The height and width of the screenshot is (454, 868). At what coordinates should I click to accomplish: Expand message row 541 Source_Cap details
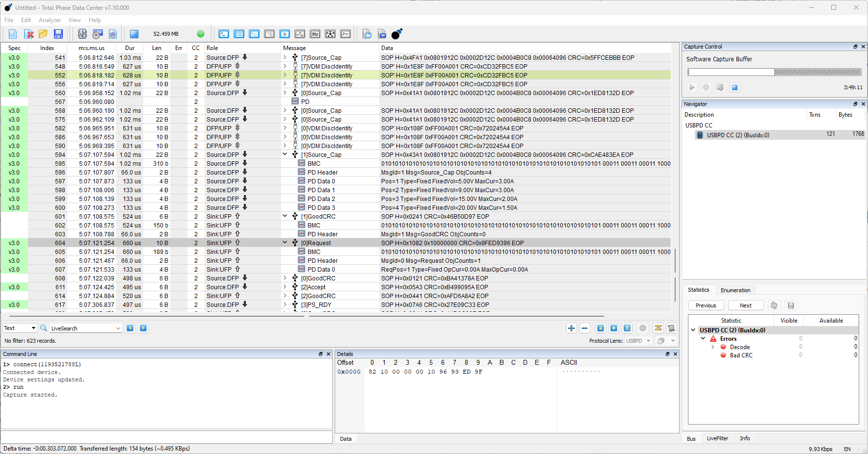point(285,57)
